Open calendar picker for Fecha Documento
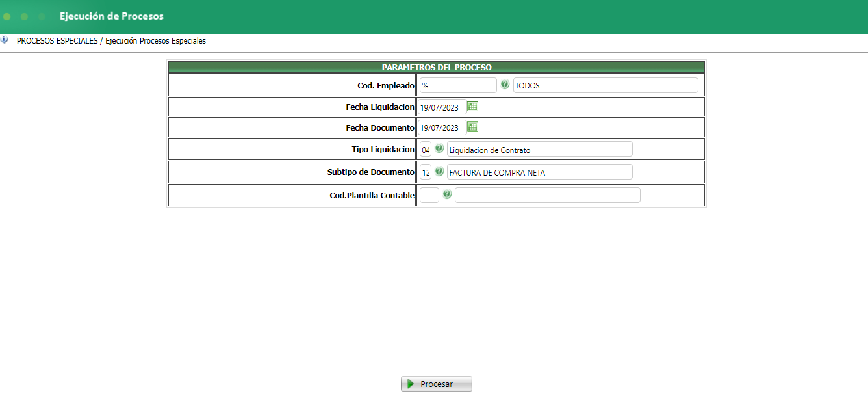The height and width of the screenshot is (413, 868). click(473, 127)
